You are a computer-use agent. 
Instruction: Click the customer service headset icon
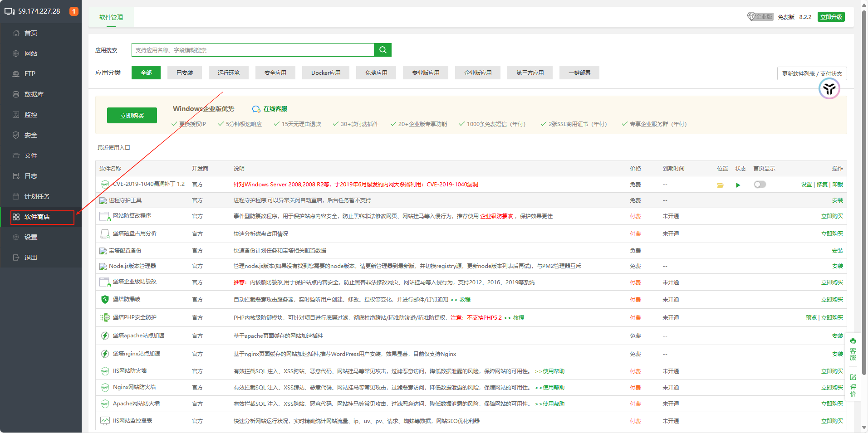853,341
